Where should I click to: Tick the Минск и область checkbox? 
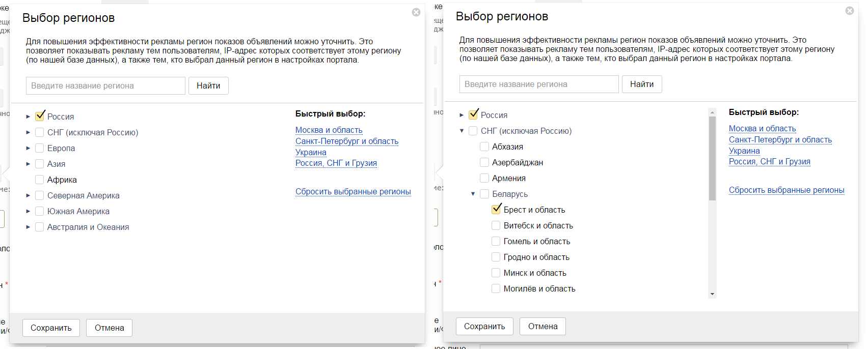496,273
